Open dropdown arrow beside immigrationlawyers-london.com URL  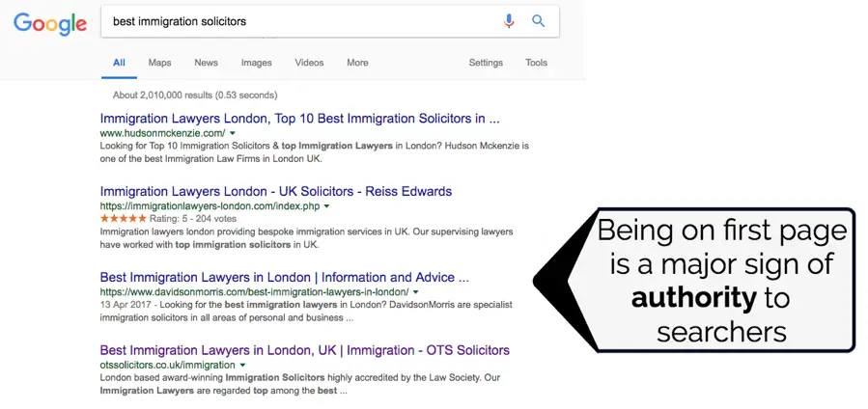pos(326,206)
